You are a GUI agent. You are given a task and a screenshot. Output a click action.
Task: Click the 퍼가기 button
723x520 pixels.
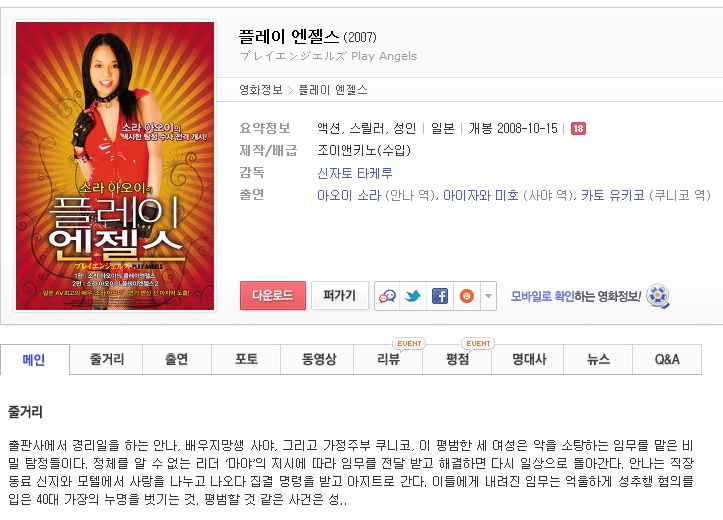[340, 295]
